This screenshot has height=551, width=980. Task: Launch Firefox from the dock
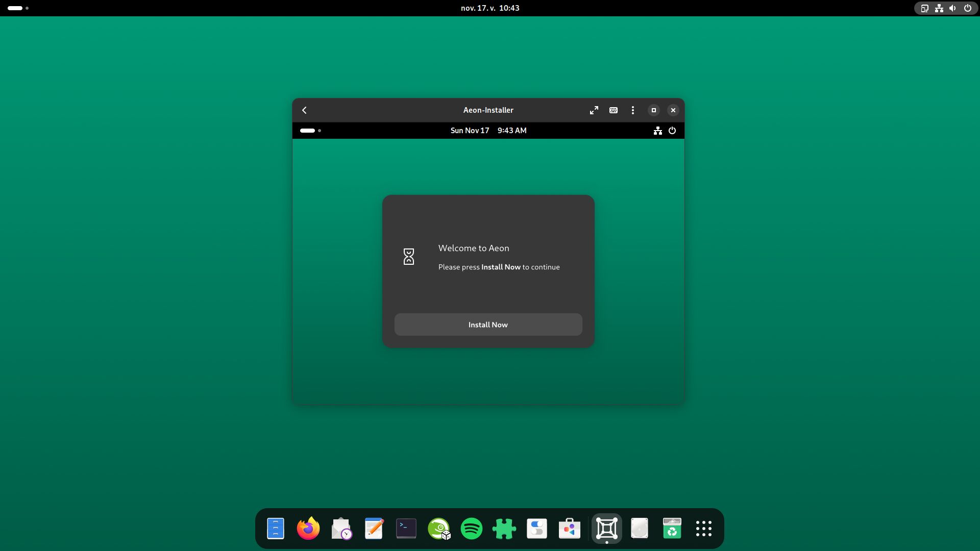point(308,529)
